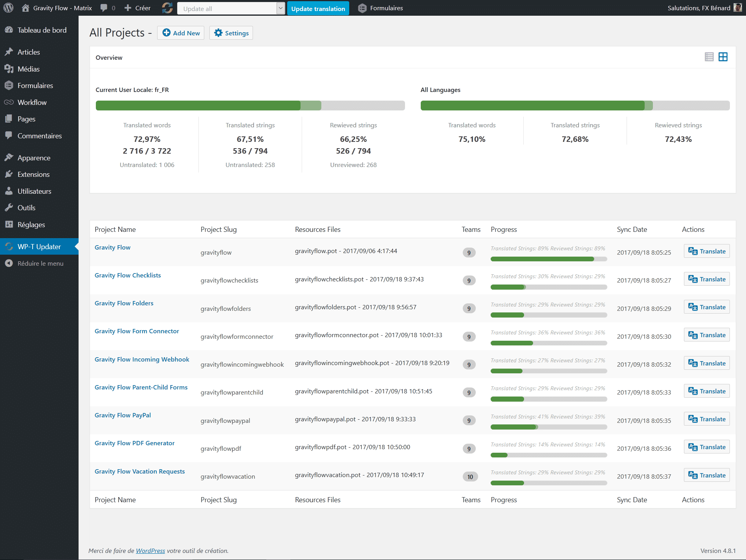746x560 pixels.
Task: Click the Gravity Flow - Matrix site title
Action: coord(62,8)
